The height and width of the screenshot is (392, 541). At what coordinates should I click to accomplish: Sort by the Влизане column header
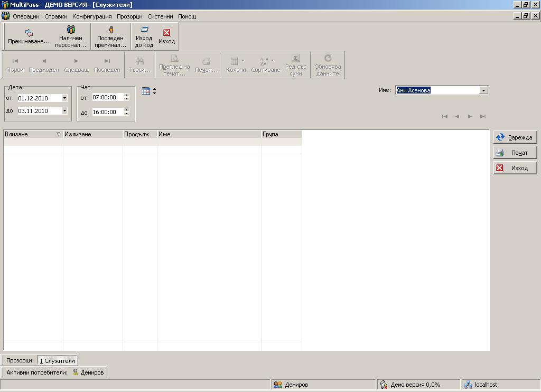[32, 134]
